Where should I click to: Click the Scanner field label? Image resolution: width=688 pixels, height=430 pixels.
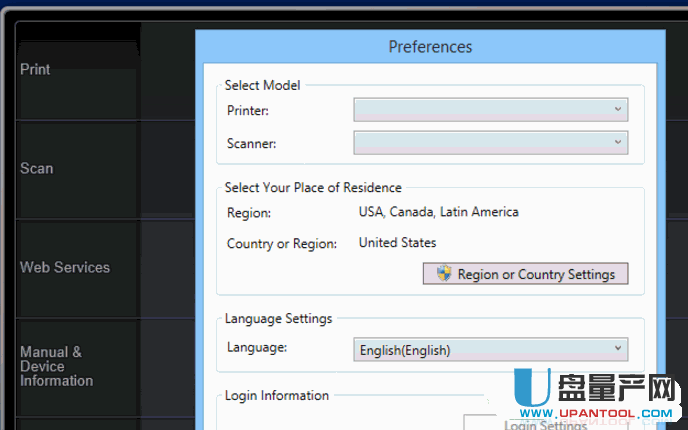(x=251, y=144)
